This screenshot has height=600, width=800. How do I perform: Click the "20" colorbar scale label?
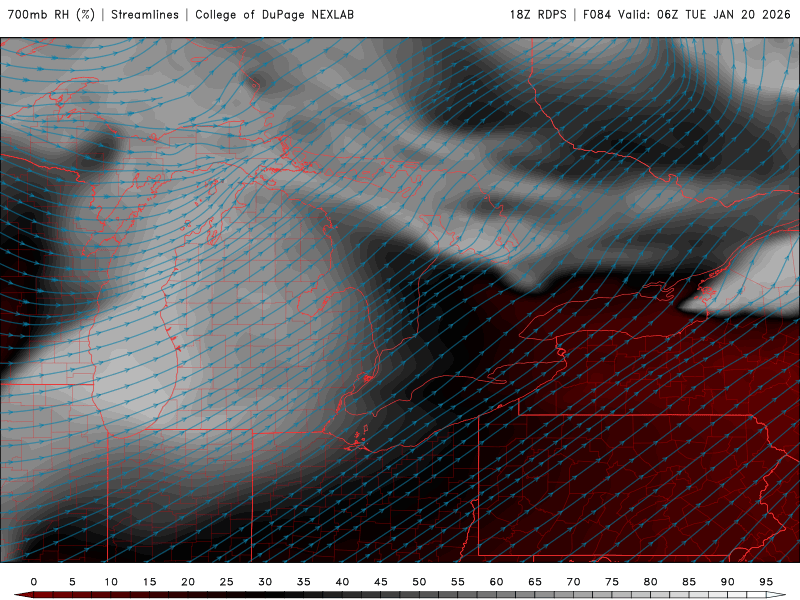click(188, 582)
